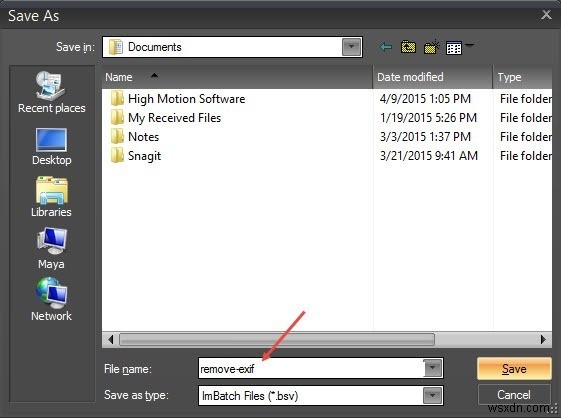Click the 'Notes' folder name

143,137
